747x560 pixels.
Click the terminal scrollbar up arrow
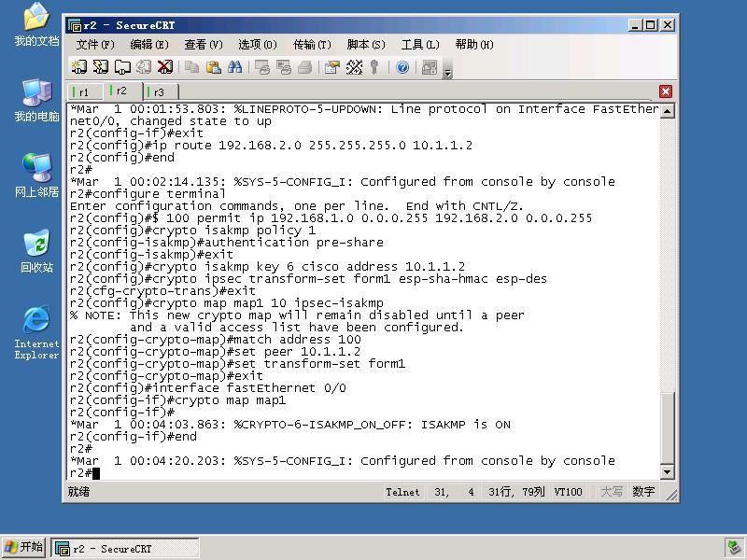[667, 111]
